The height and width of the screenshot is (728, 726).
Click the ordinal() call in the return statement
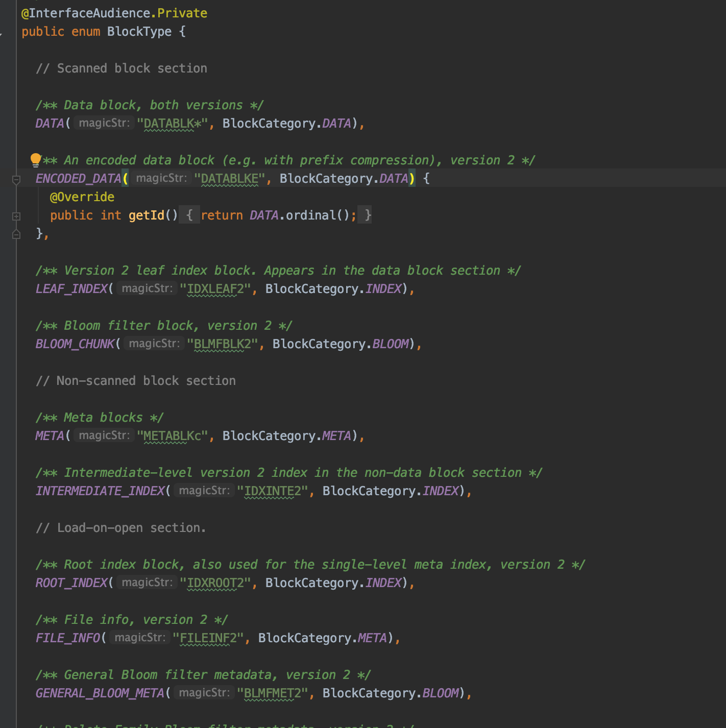coord(317,215)
